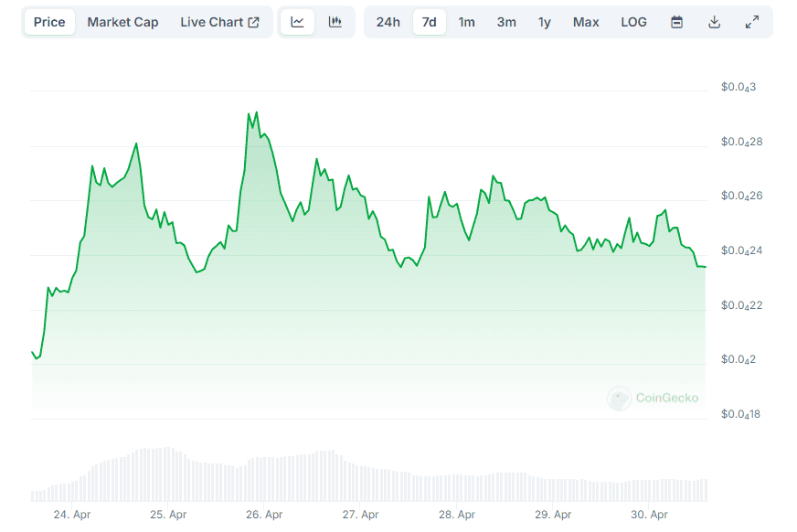Click the $0.0₄26 price axis label

[x=741, y=196]
